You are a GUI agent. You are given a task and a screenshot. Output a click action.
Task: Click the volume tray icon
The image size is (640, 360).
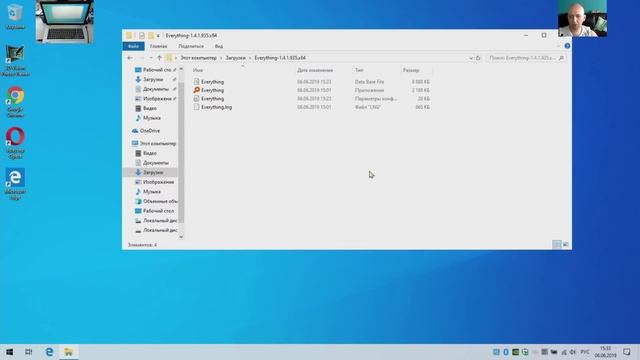coord(573,352)
